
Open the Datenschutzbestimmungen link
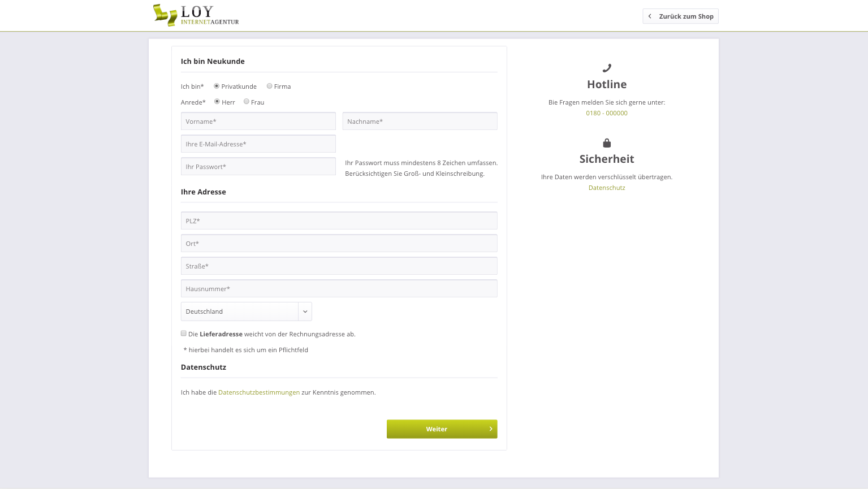click(259, 392)
